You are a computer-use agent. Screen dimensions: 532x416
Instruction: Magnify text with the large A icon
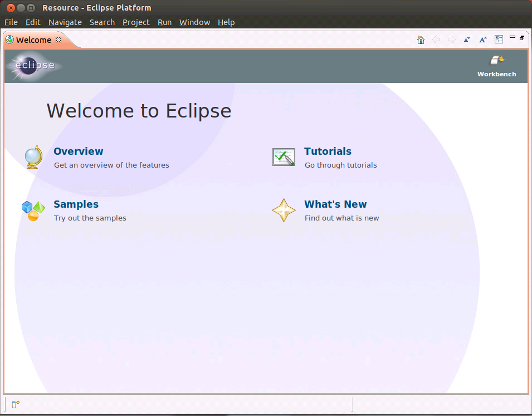coord(483,40)
